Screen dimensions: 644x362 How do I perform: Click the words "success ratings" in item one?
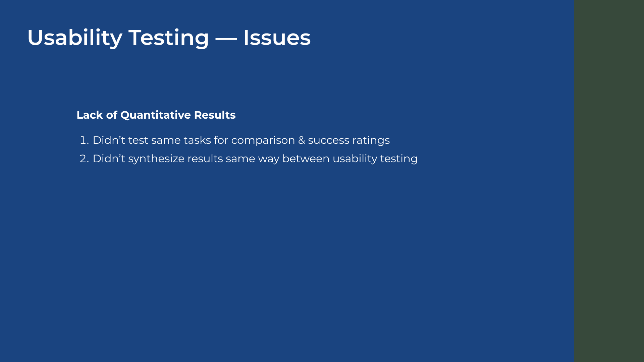tap(349, 140)
